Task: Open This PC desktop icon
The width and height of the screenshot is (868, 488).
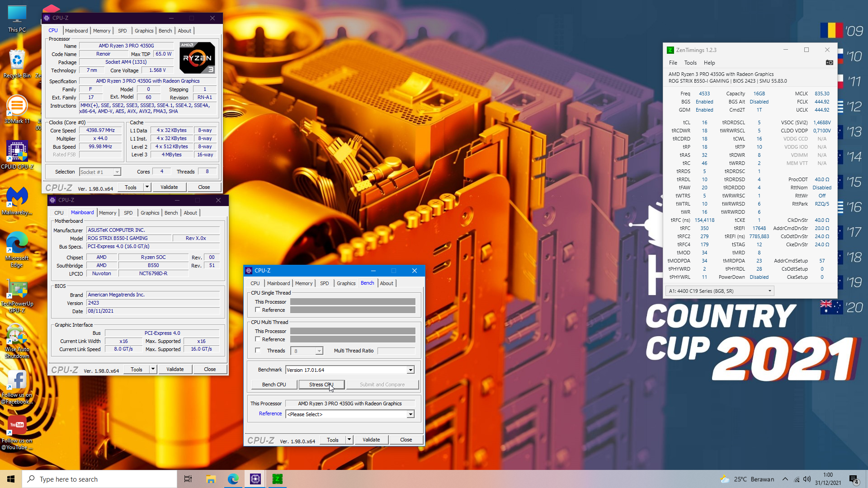Action: point(17,19)
